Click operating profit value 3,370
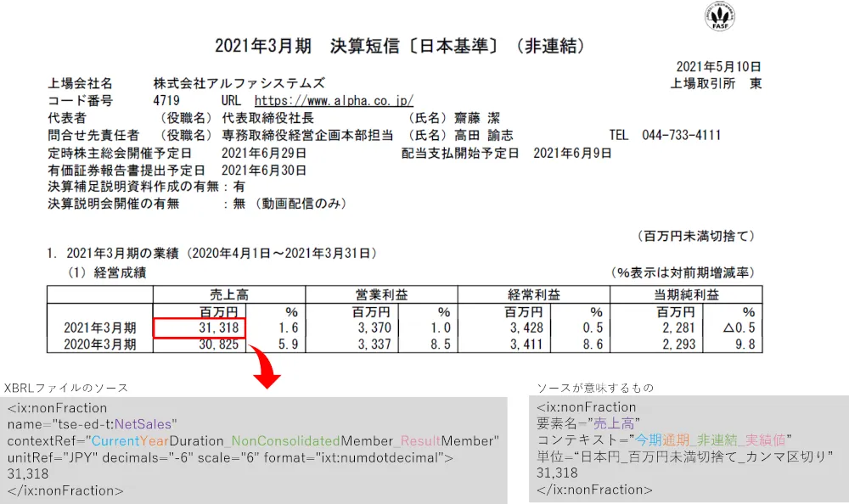Viewport: 849px width, 504px height. coord(374,328)
